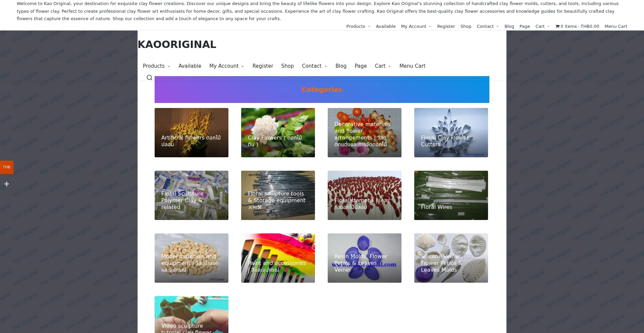644x333 pixels.
Task: Open Contact in main navigation
Action: pyautogui.click(x=312, y=66)
